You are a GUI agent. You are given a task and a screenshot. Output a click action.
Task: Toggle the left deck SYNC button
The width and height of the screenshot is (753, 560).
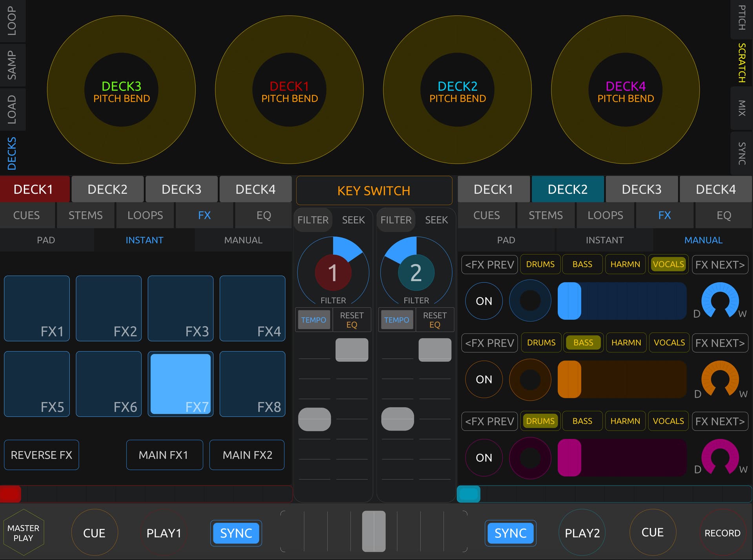coord(236,533)
